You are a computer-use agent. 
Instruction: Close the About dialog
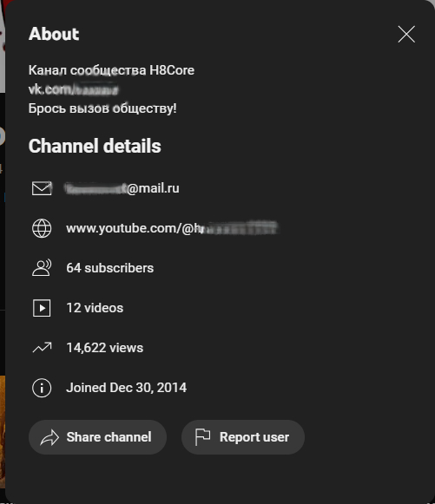click(406, 34)
